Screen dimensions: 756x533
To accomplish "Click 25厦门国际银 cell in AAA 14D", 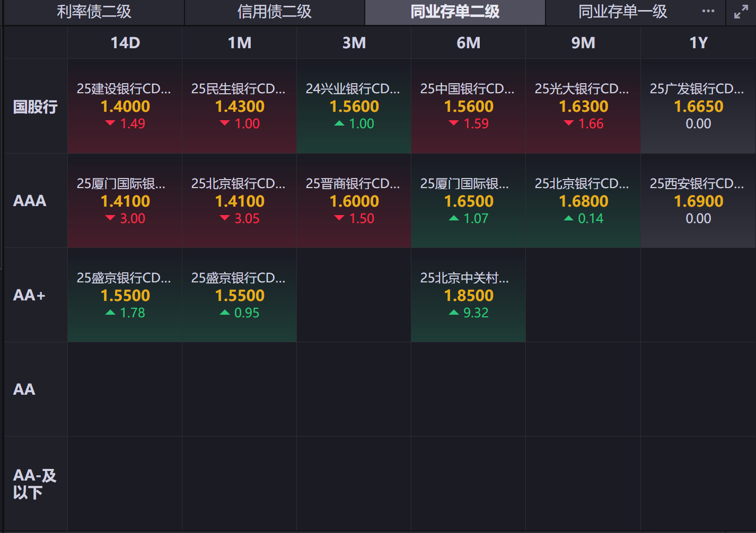I will (x=125, y=201).
